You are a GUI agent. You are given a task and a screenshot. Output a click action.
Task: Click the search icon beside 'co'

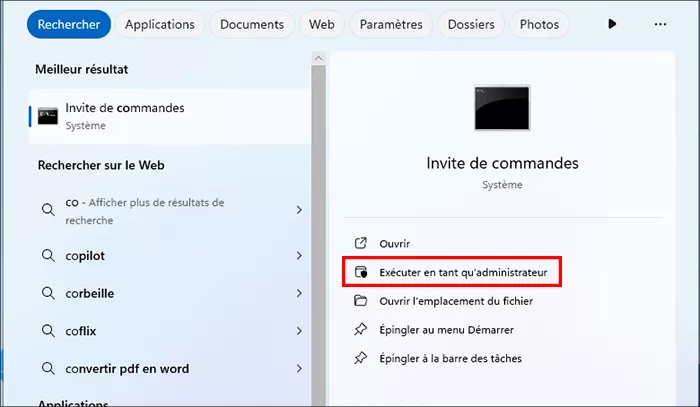pos(48,210)
